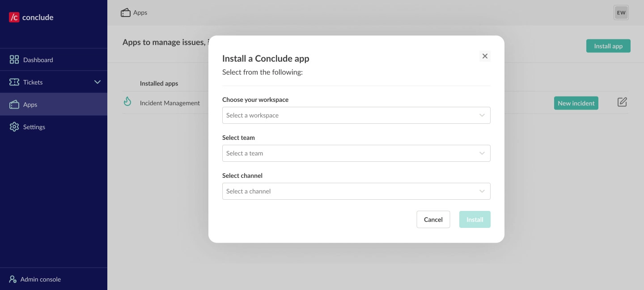Open the Select a team dropdown
644x290 pixels.
(x=356, y=153)
